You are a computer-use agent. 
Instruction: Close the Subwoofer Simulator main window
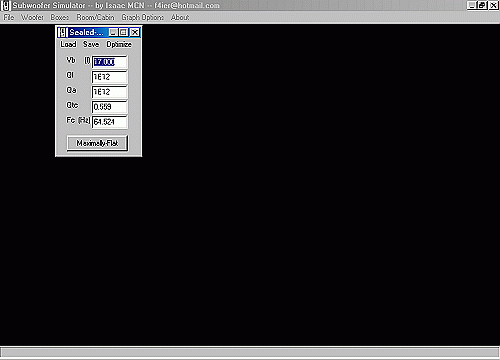[494, 5]
